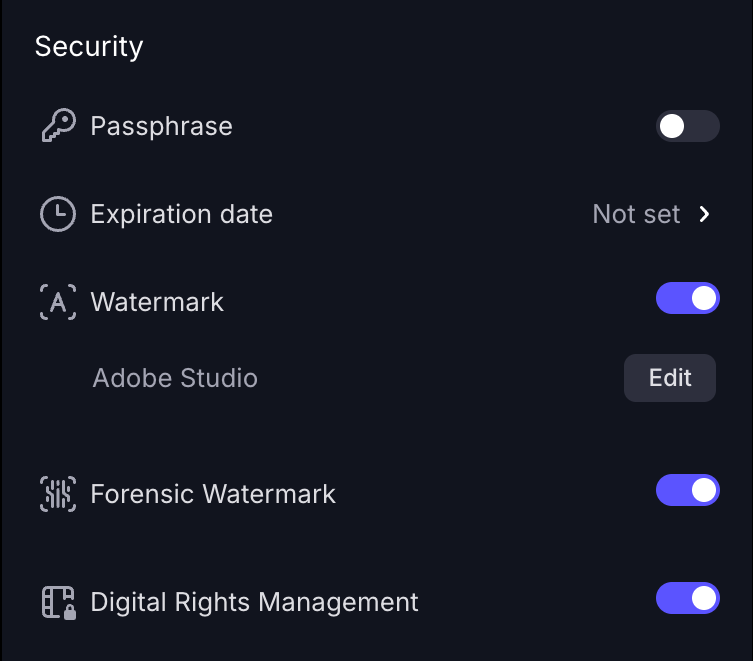753x661 pixels.
Task: Click the Passphrase label
Action: 161,127
